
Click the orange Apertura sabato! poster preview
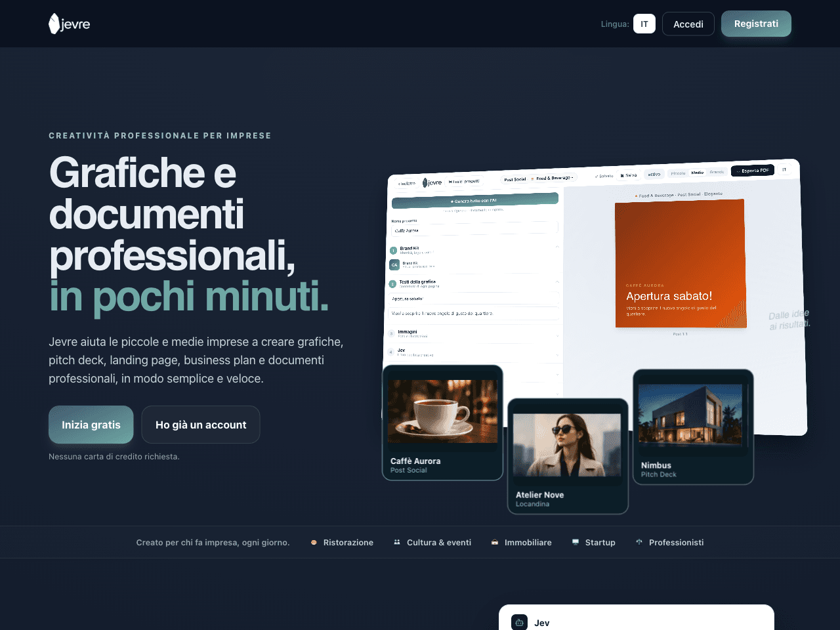[x=680, y=264]
